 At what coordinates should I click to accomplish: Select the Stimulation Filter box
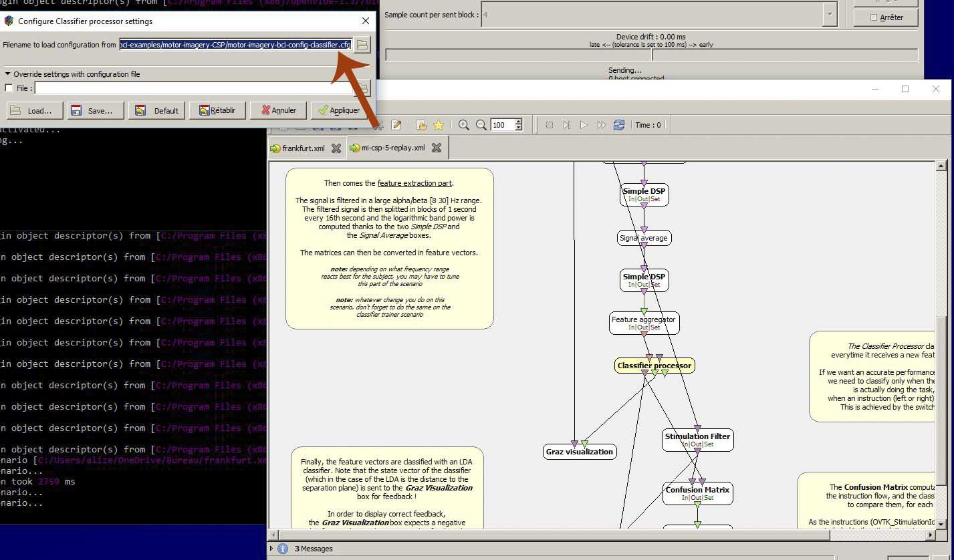[x=697, y=440]
